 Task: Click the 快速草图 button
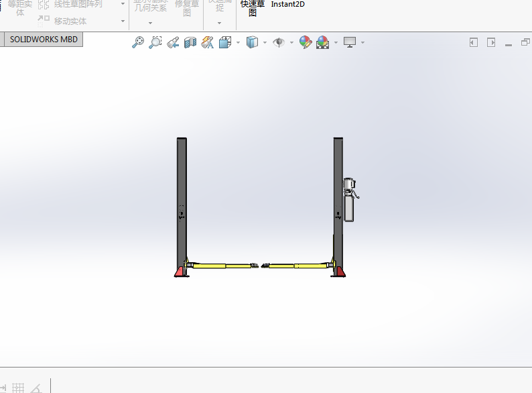[x=253, y=8]
